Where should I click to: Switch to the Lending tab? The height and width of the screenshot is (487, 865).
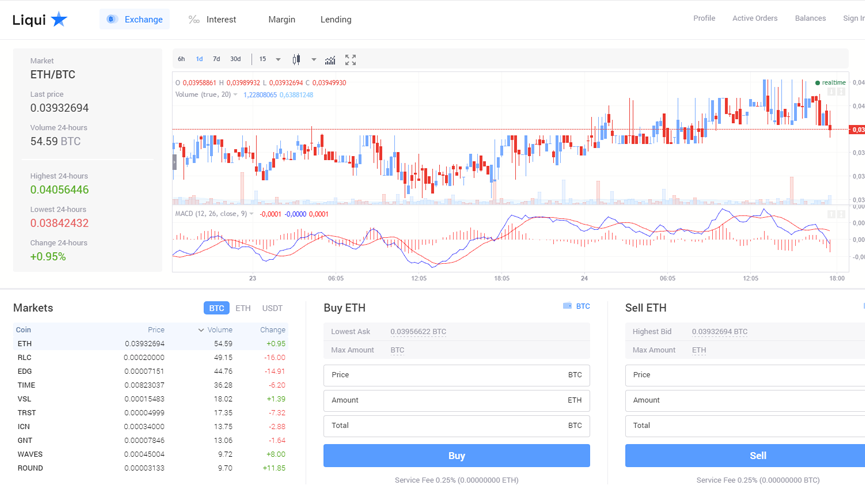335,19
